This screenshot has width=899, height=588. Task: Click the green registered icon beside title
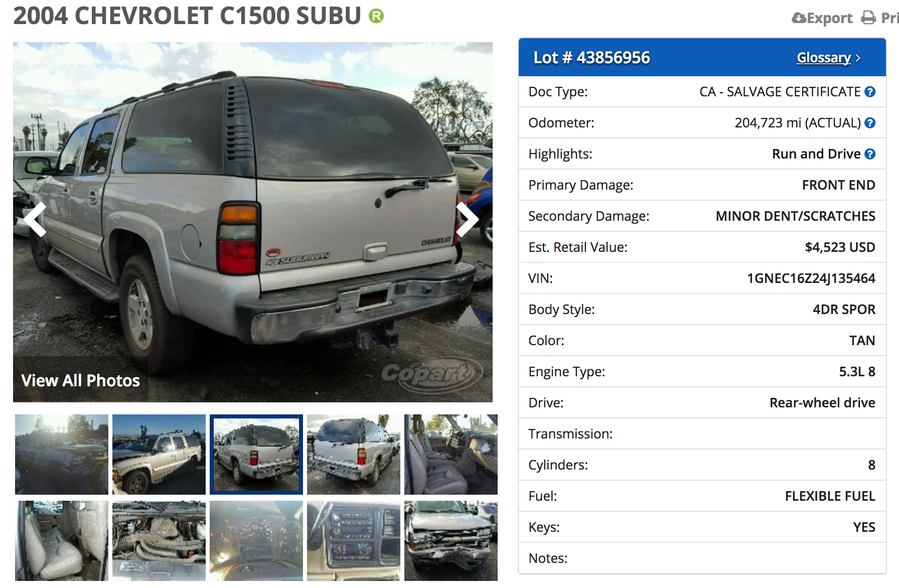click(x=376, y=16)
